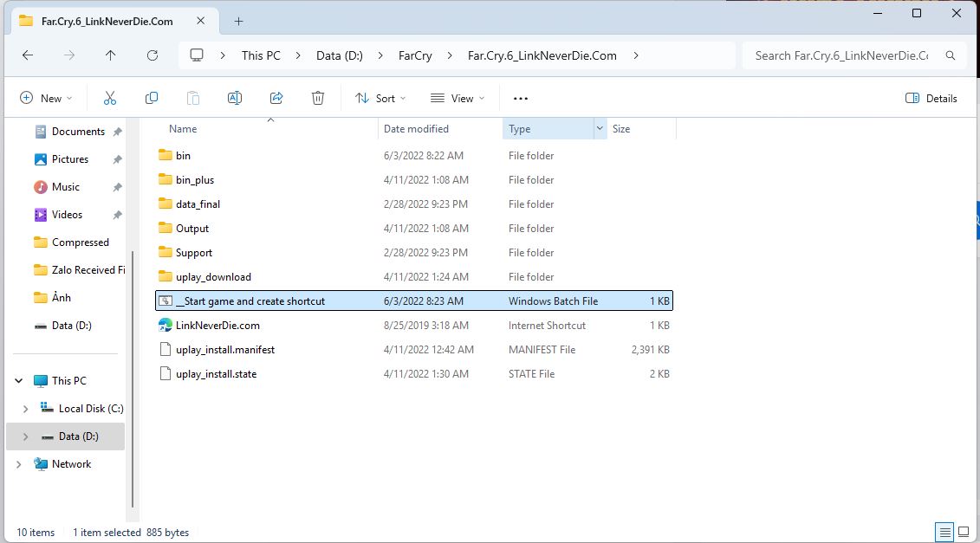
Task: Copy the selected file using Copy icon
Action: click(x=151, y=98)
